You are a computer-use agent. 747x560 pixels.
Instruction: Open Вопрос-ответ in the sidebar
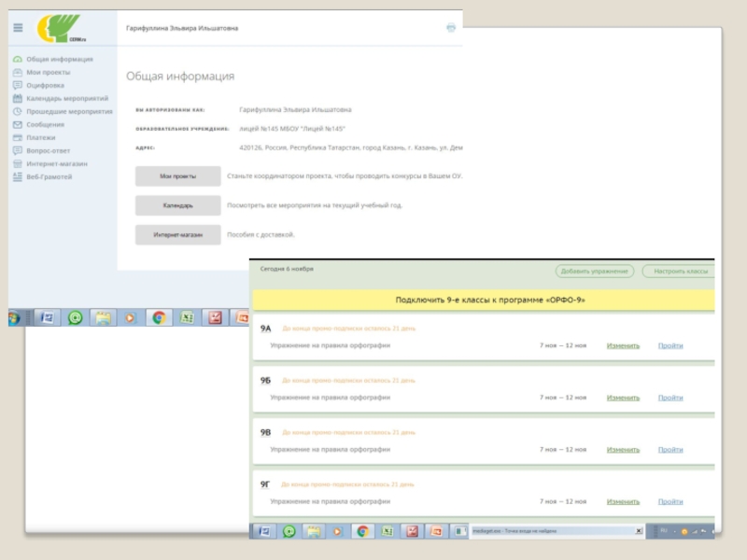click(49, 150)
